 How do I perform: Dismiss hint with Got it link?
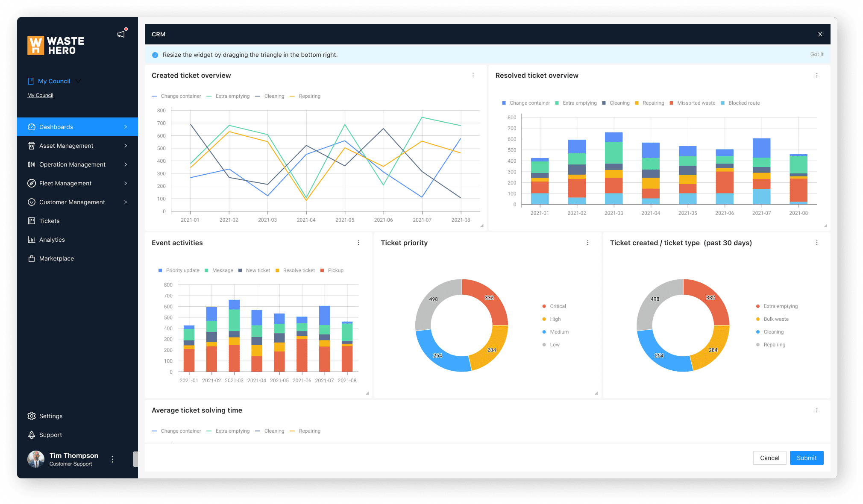(x=816, y=54)
